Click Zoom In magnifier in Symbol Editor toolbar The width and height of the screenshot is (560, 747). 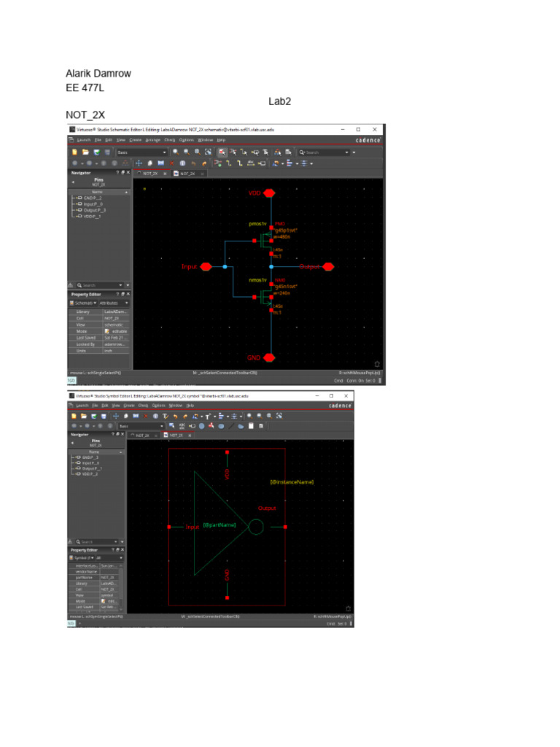[249, 416]
